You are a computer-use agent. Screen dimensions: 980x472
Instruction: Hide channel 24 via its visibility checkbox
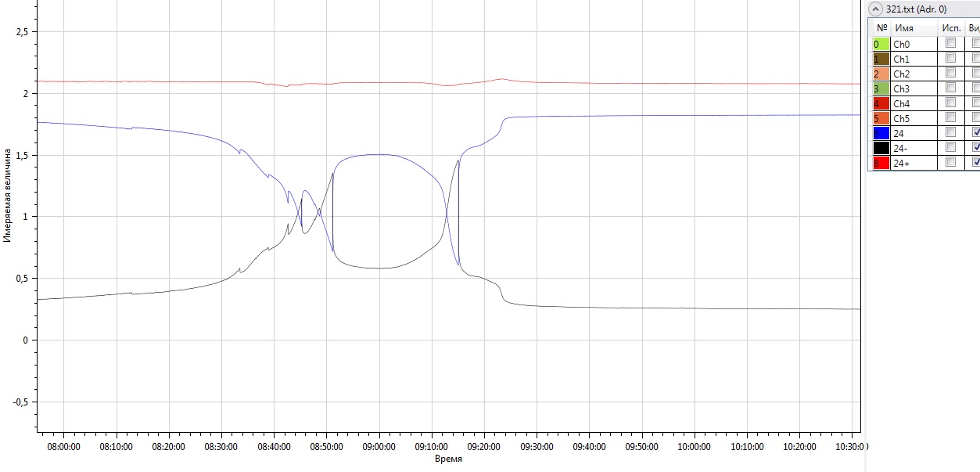[x=975, y=133]
